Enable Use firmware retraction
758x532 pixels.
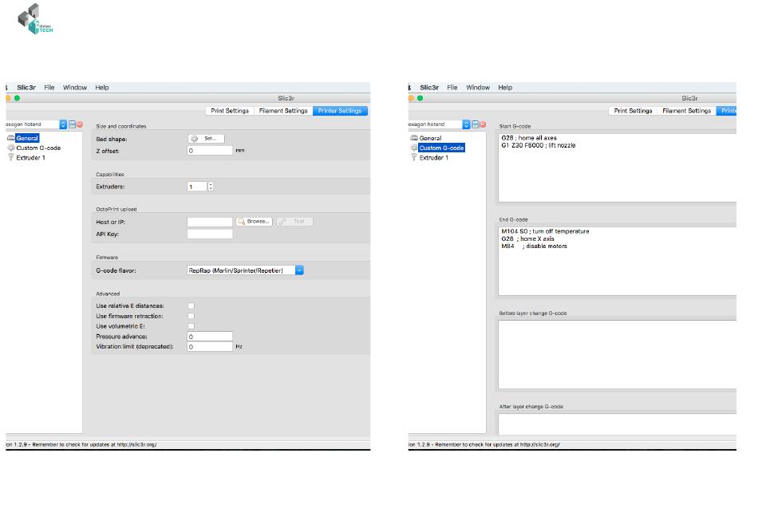pyautogui.click(x=191, y=316)
